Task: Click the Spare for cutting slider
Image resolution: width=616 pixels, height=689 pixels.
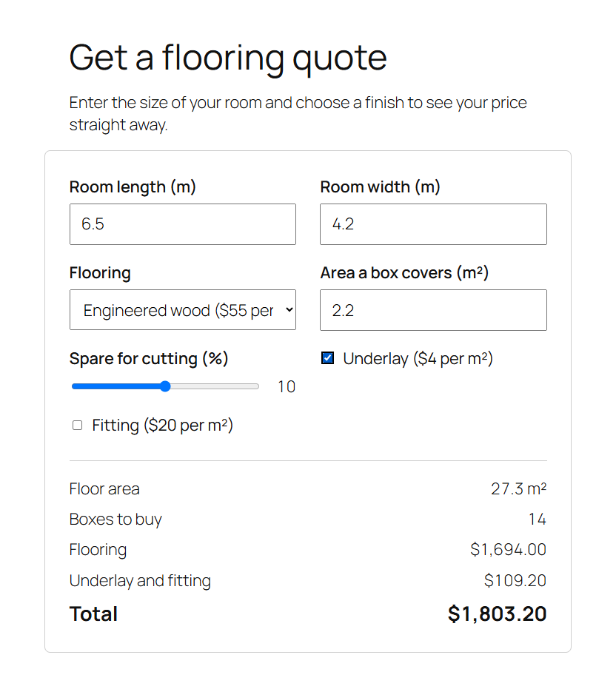Action: 165,386
